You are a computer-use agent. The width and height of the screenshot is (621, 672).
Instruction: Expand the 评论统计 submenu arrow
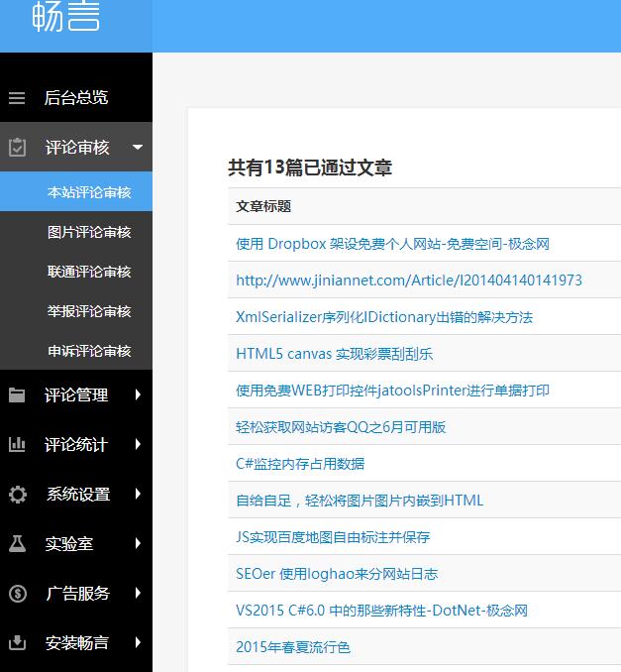click(x=138, y=444)
